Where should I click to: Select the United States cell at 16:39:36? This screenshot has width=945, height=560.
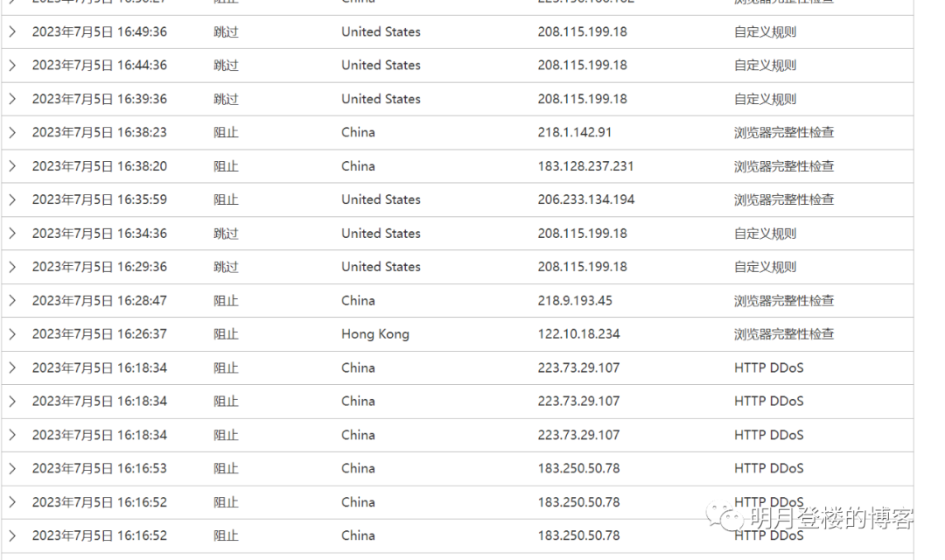[x=381, y=99]
